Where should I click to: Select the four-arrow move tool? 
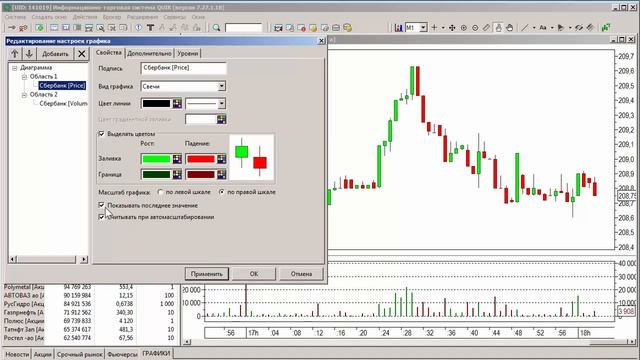(452, 27)
